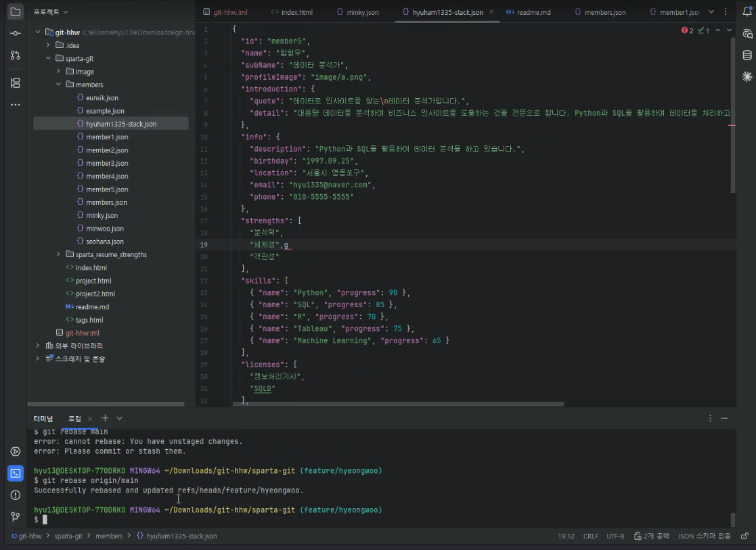Screen dimensions: 756x550
Task: Change the CRLF line separator setting
Action: (591, 536)
